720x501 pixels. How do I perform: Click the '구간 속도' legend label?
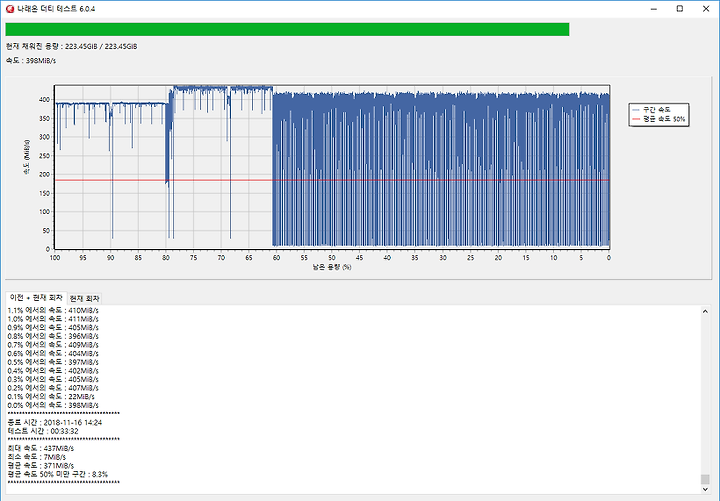tap(657, 110)
